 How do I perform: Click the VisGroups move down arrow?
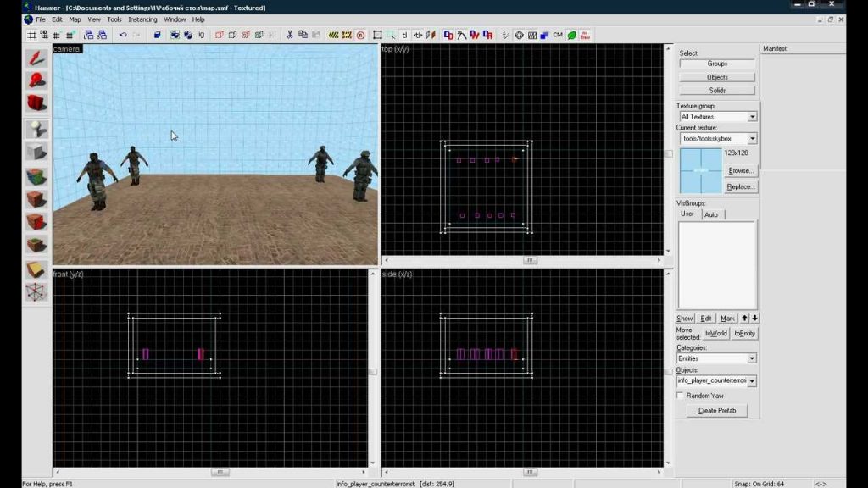754,319
